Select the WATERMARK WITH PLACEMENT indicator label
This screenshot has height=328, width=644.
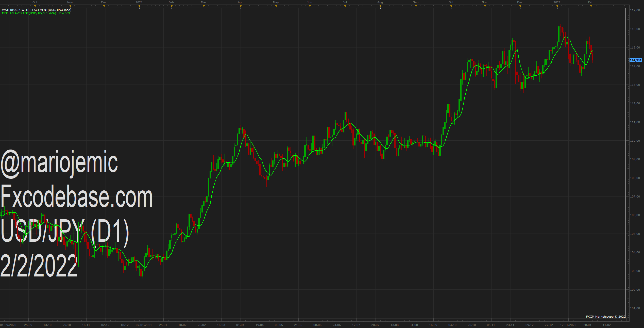coord(37,10)
